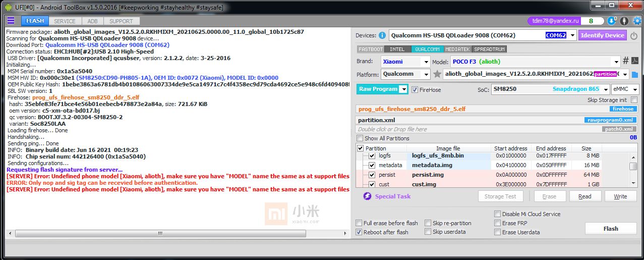The image size is (644, 260).
Task: Open settings gear icon
Action: [x=637, y=21]
